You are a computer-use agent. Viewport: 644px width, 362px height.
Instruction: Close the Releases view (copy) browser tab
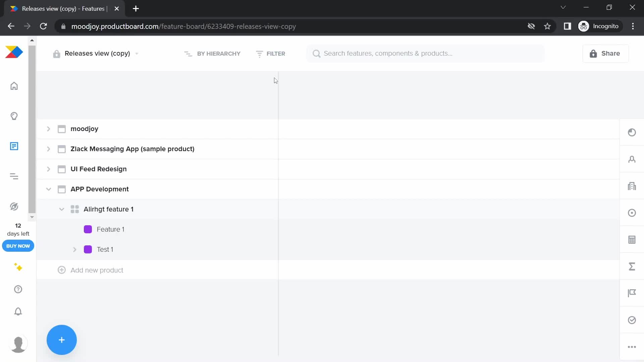pos(117,9)
